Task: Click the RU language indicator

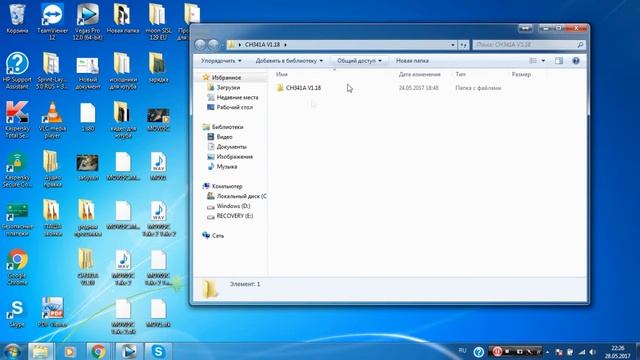Action: coord(462,351)
